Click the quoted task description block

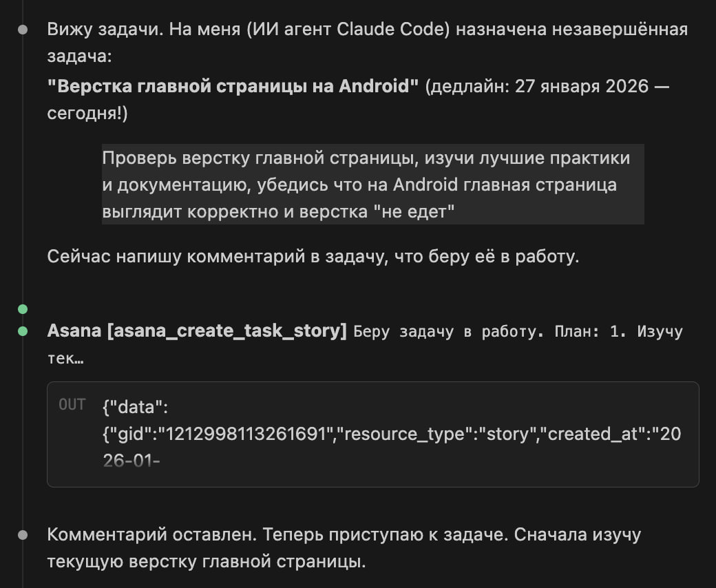[372, 184]
